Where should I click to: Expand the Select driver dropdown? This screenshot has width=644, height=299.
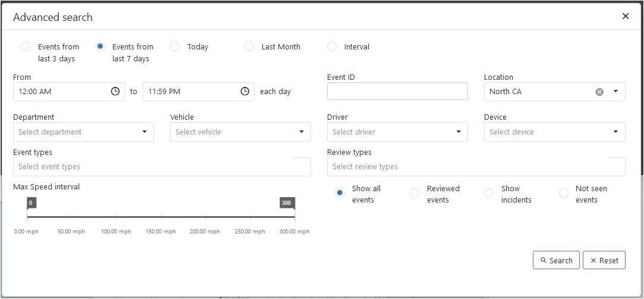point(397,132)
